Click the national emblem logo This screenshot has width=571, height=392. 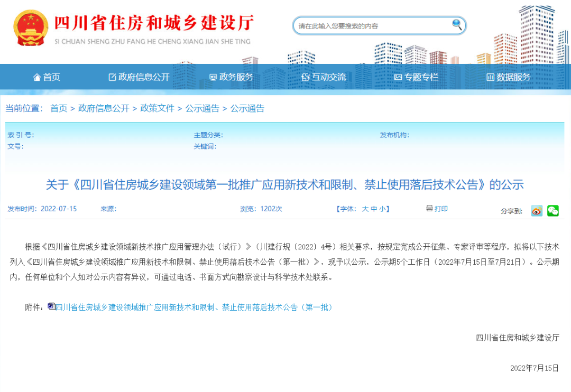click(30, 27)
